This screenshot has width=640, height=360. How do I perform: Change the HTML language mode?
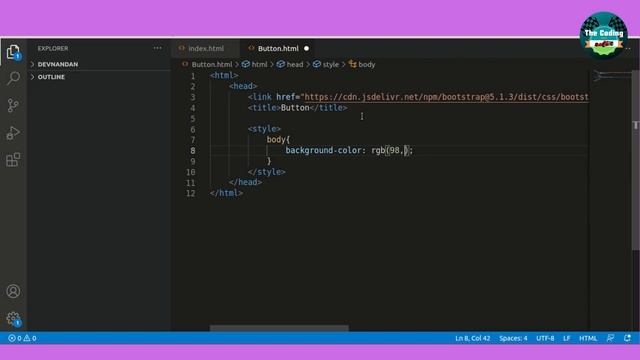588,338
